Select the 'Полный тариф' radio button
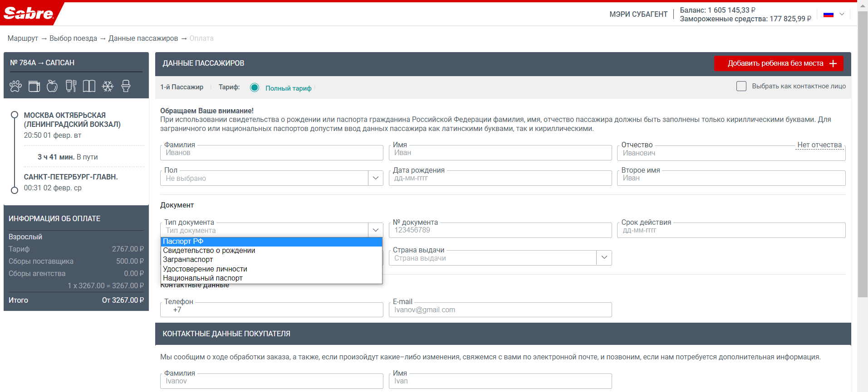 coord(255,87)
